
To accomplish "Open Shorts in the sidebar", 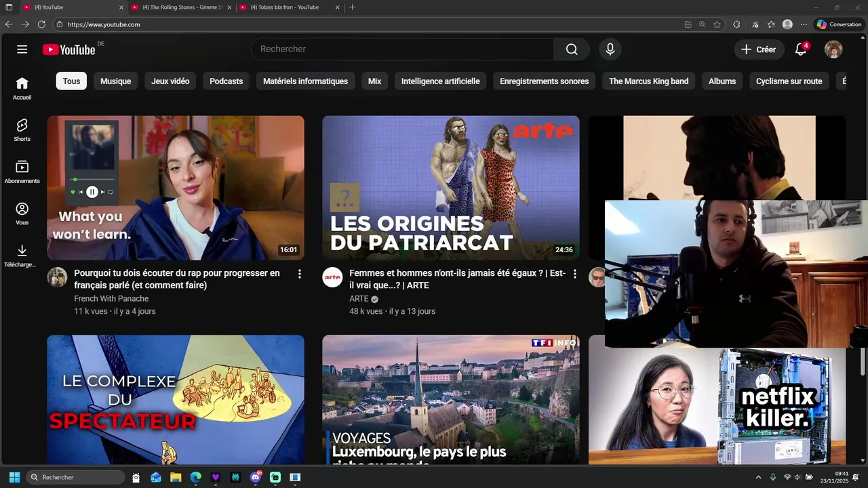I will click(x=22, y=130).
